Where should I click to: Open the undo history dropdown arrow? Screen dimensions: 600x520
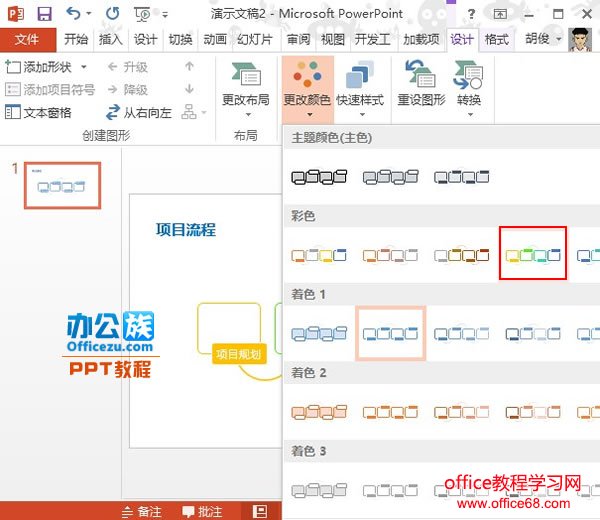[x=89, y=13]
